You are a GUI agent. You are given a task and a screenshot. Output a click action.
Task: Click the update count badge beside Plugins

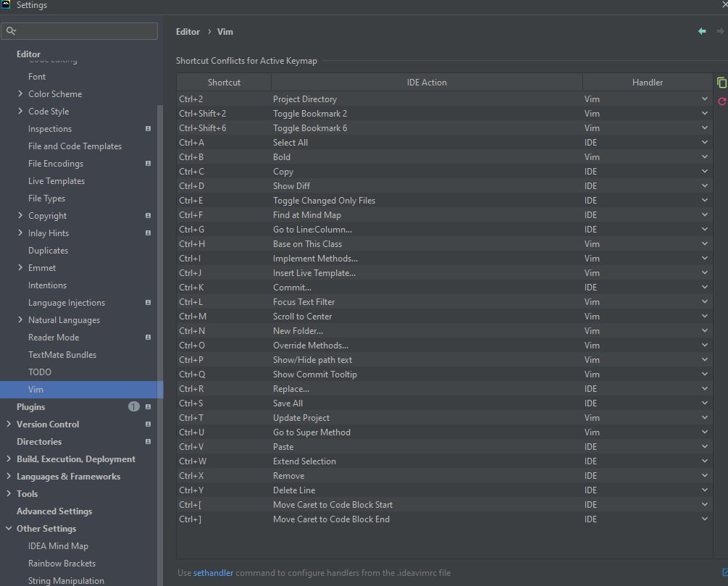pos(133,407)
